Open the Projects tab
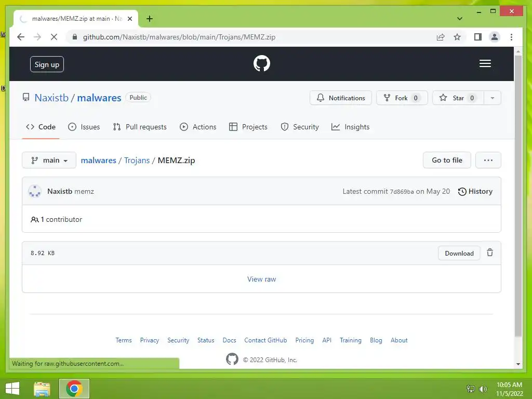This screenshot has width=532, height=399. pyautogui.click(x=248, y=127)
